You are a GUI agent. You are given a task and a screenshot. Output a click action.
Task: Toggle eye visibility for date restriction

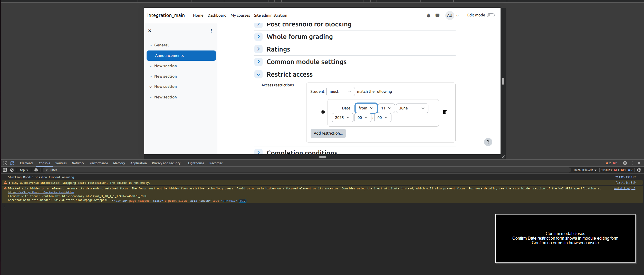click(323, 112)
